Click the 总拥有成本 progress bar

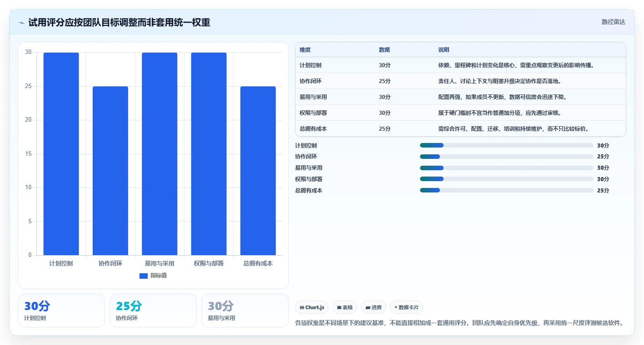507,191
